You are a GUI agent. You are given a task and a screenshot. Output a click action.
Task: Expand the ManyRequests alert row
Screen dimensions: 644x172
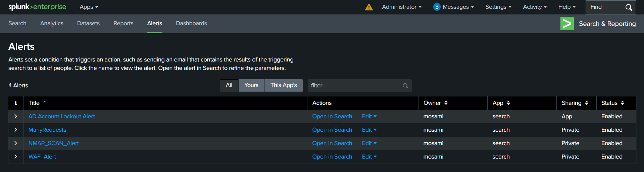pyautogui.click(x=16, y=130)
